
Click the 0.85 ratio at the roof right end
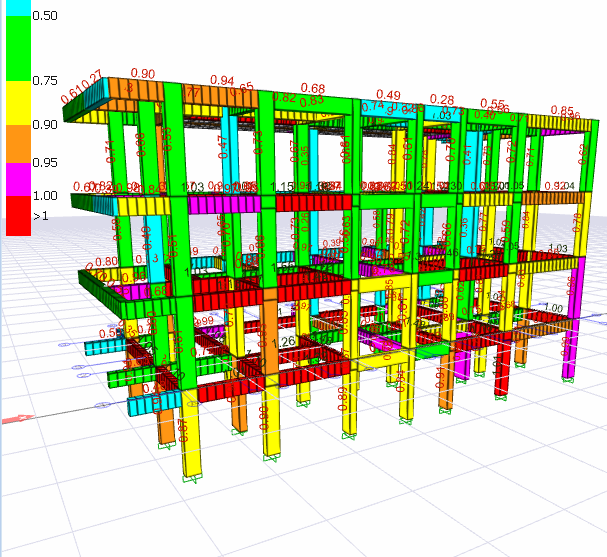coord(562,110)
